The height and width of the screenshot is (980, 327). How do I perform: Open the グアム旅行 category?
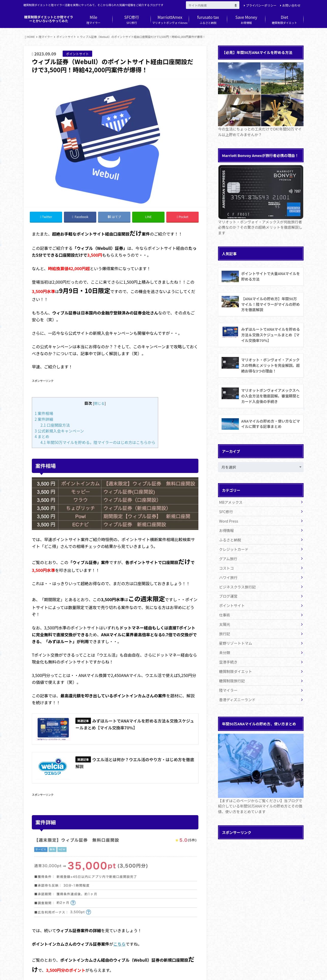point(260,558)
